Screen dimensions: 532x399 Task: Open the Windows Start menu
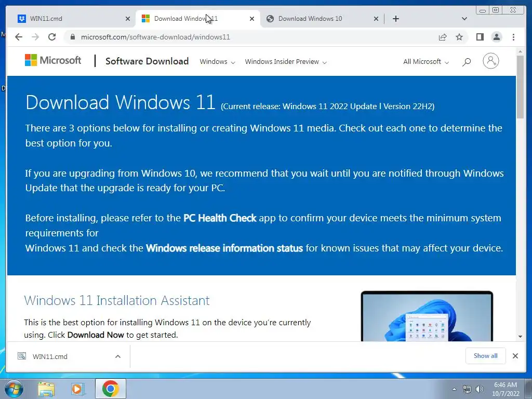pyautogui.click(x=14, y=389)
